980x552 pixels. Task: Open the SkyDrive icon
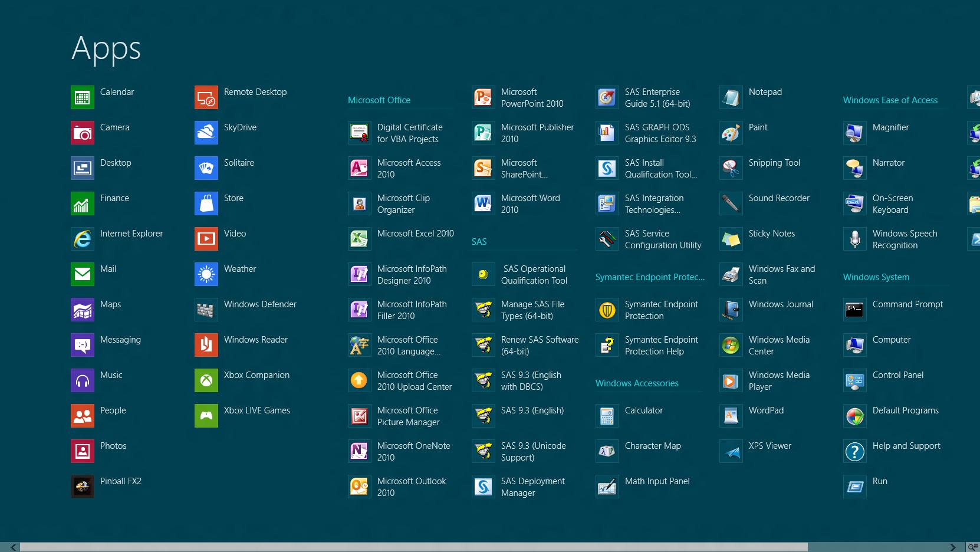pyautogui.click(x=206, y=133)
